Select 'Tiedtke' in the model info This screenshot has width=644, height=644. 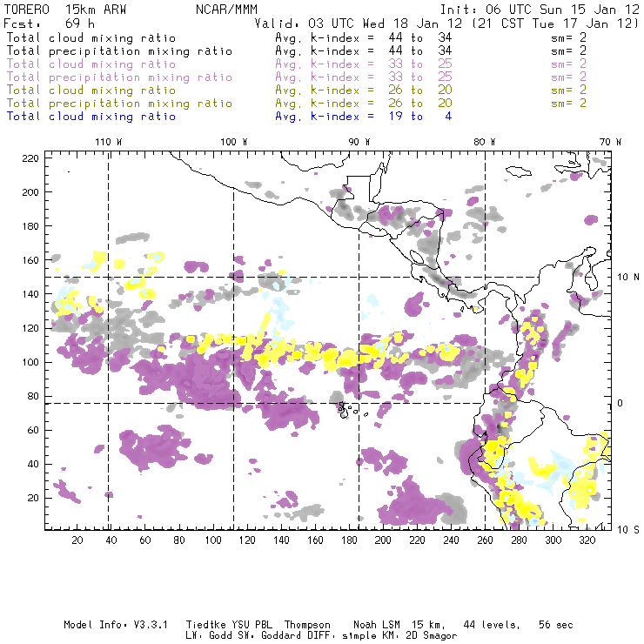click(x=206, y=625)
